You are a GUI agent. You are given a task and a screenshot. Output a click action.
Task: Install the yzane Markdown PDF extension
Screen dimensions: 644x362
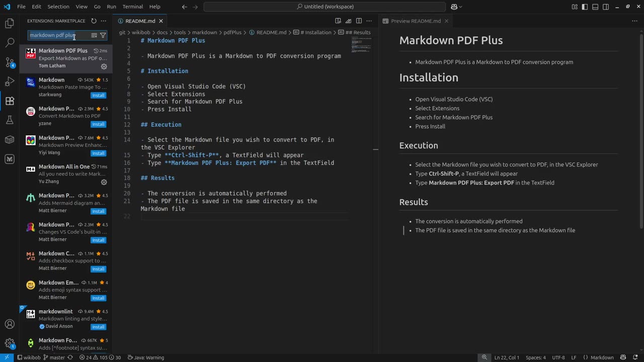98,124
